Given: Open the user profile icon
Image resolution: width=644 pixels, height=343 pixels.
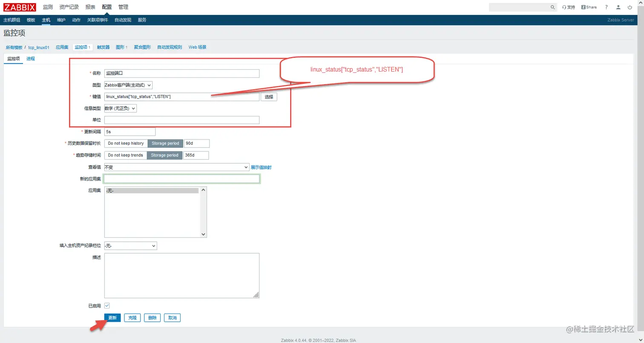Looking at the screenshot, I should click(618, 7).
